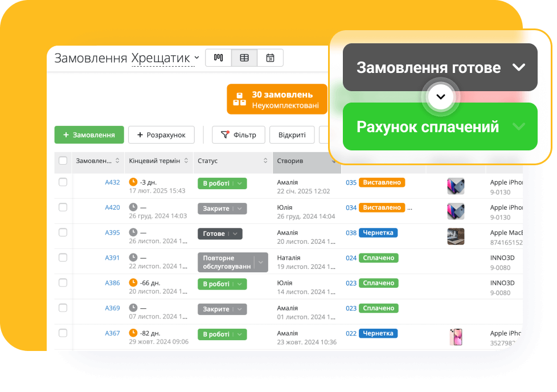Expand the 'Замовлення готове' status dropdown
The image size is (557, 392).
tap(519, 67)
